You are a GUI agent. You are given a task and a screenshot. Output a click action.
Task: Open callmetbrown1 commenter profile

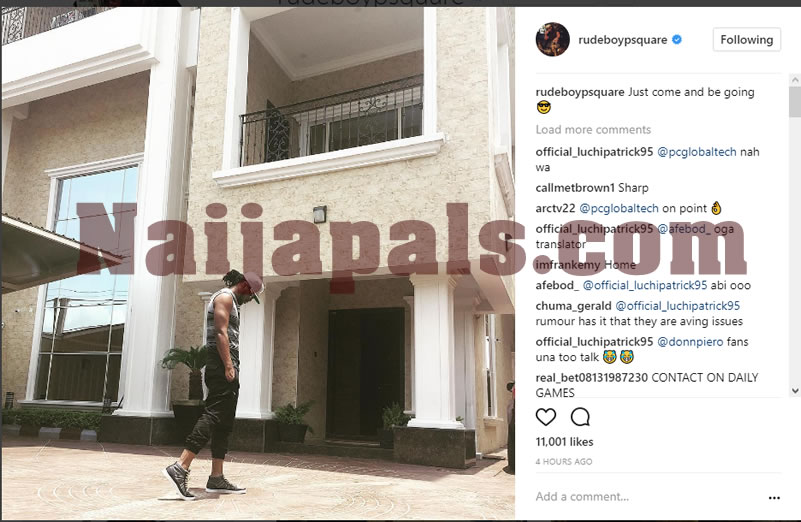tap(575, 188)
